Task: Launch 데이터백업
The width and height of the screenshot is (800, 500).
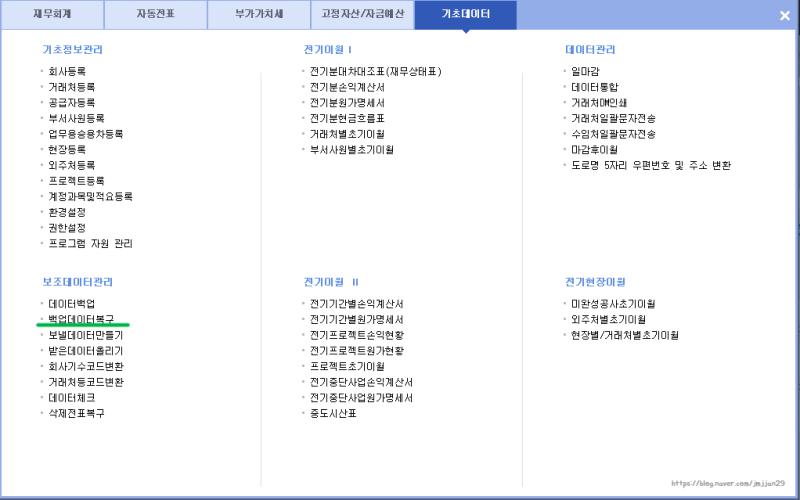Action: pos(71,304)
